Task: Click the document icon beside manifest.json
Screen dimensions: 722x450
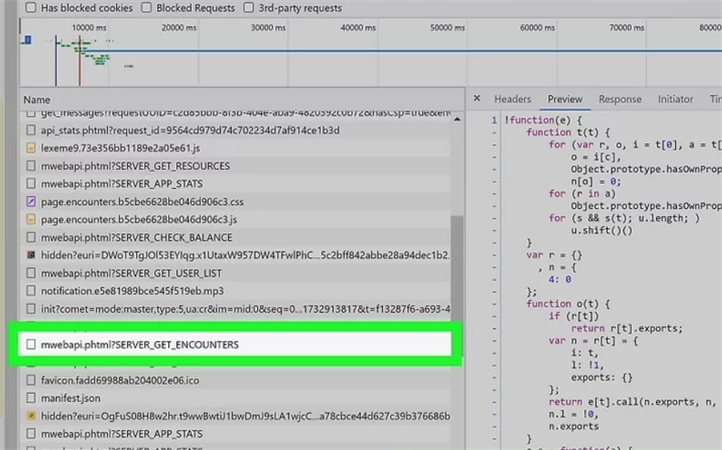Action: pyautogui.click(x=32, y=398)
